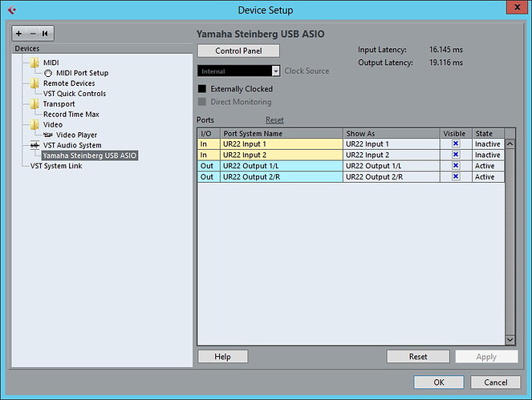Screen dimensions: 532x400
Task: Select Record Time Max tree entry
Action: (71, 115)
